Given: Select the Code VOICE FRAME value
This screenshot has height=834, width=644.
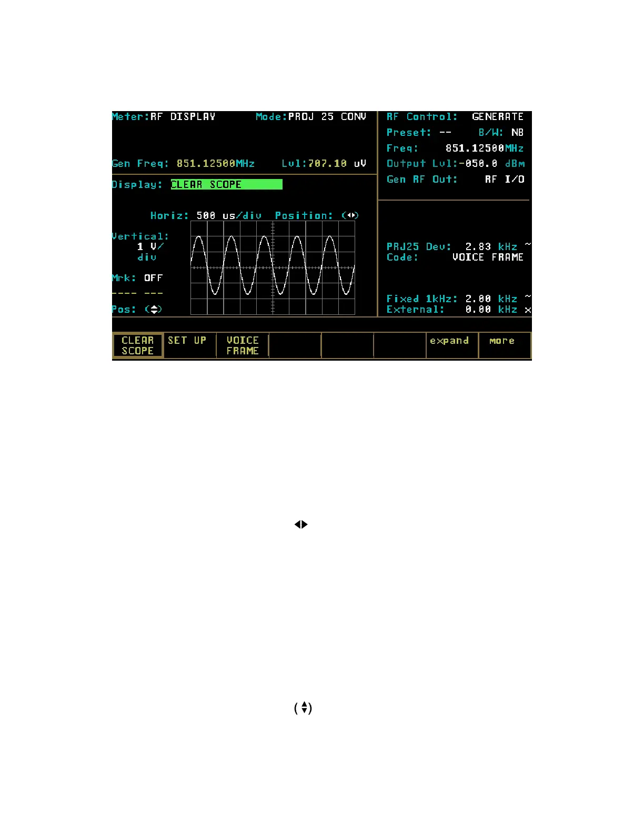Looking at the screenshot, I should point(488,257).
